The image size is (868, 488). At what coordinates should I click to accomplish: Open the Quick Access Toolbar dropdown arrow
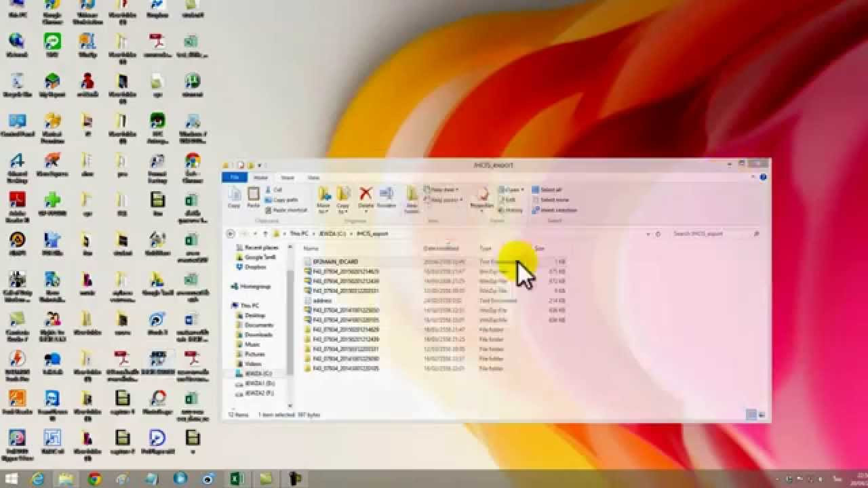coord(260,165)
